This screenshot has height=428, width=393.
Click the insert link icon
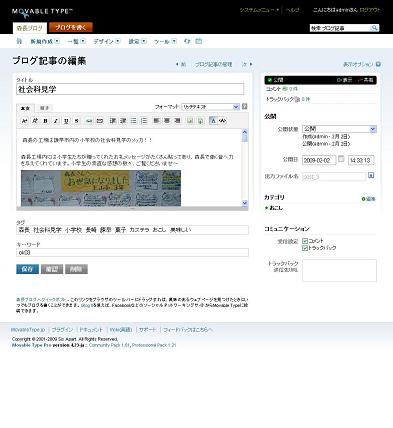(89, 121)
